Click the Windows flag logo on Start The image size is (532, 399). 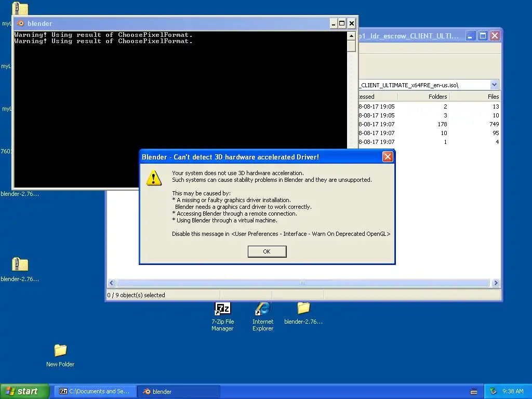pyautogui.click(x=10, y=391)
